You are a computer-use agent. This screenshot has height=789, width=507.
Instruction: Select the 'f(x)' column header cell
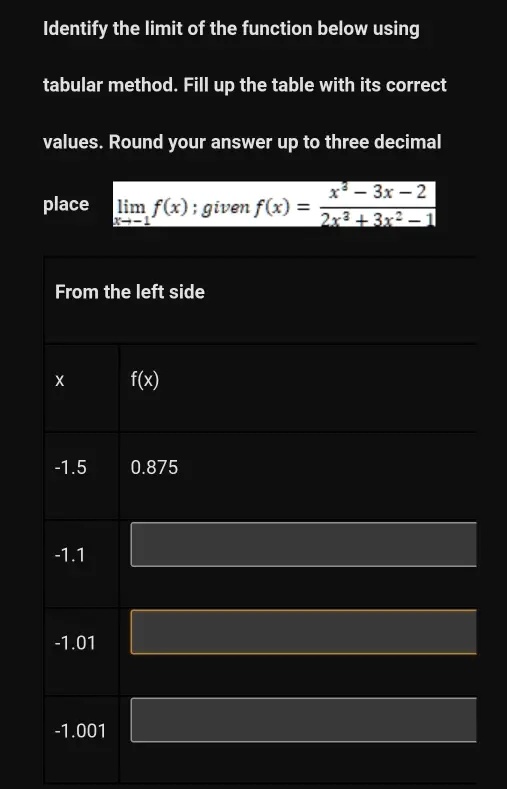pos(298,388)
